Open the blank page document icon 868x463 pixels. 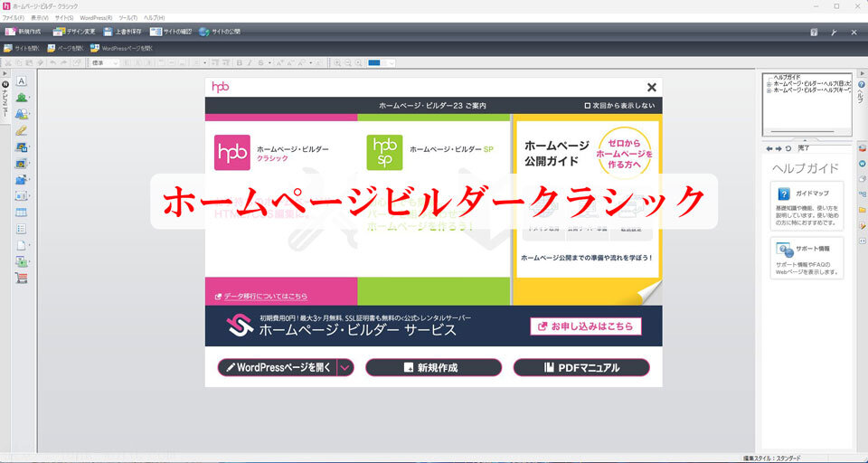[x=21, y=245]
